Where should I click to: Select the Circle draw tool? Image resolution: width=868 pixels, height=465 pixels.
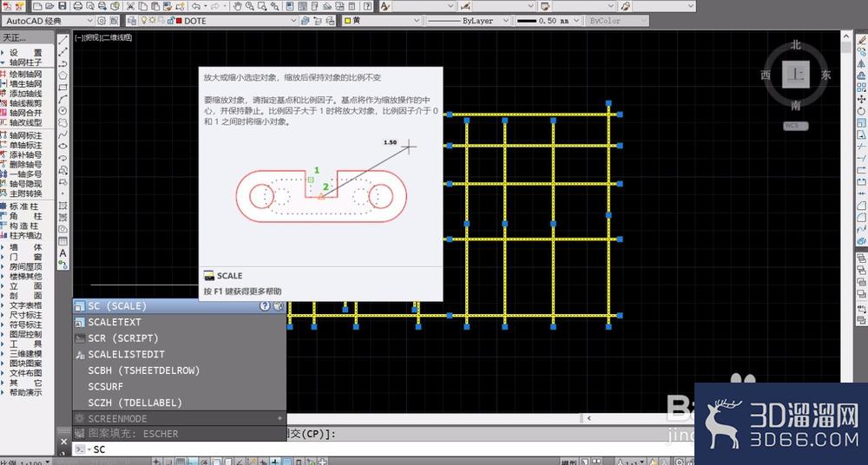63,111
